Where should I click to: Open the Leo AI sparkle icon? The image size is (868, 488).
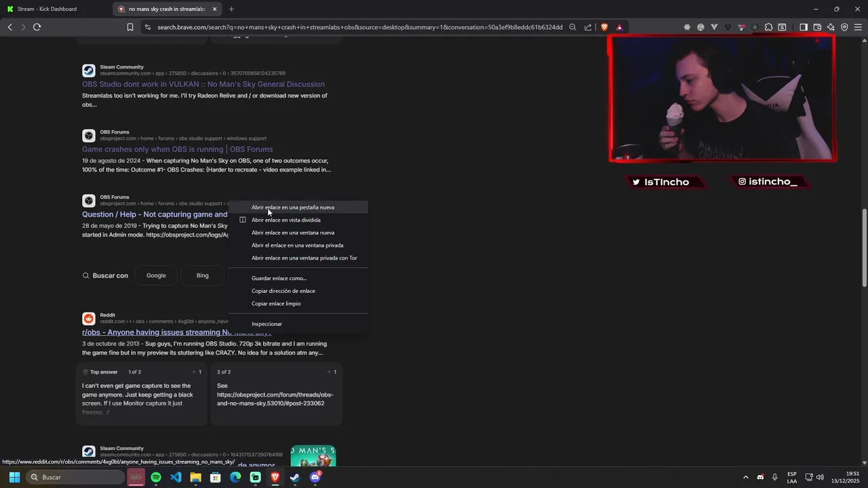pyautogui.click(x=831, y=27)
